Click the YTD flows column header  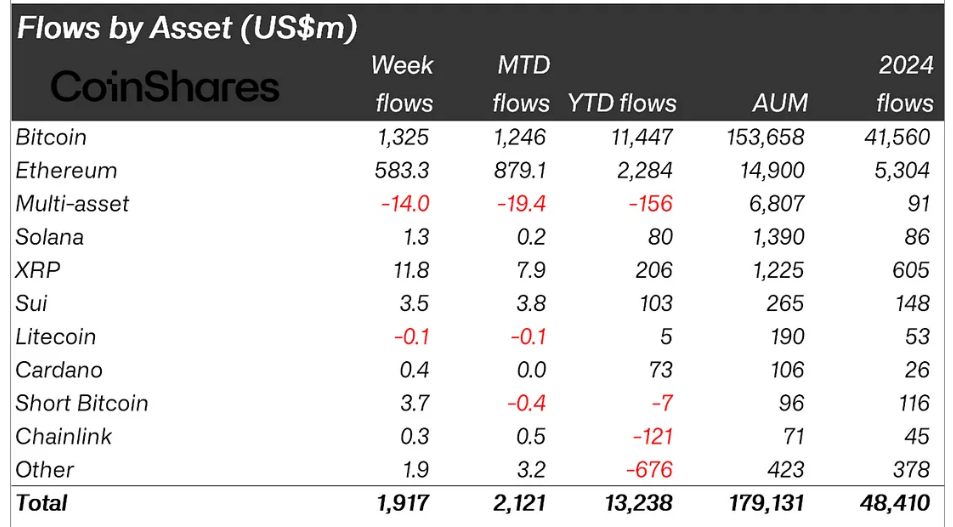click(x=621, y=103)
